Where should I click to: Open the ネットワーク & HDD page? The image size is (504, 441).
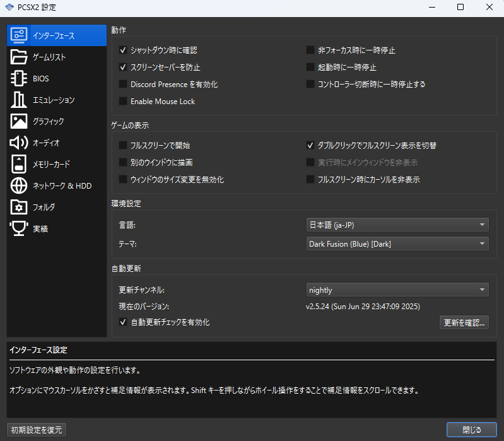57,185
